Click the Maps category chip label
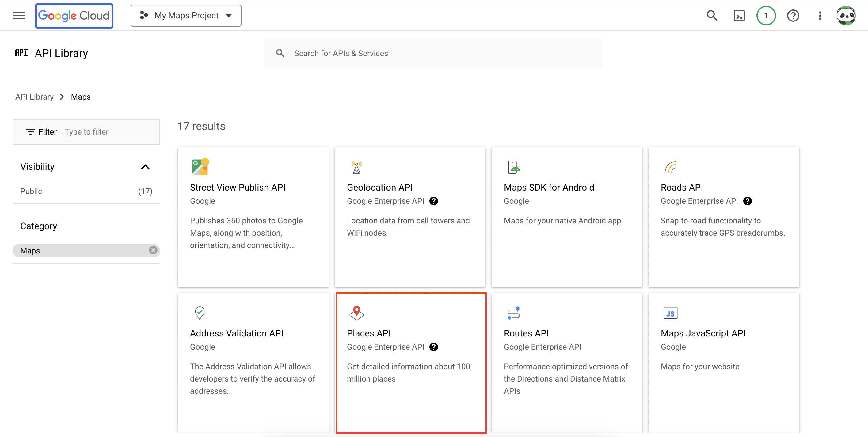The width and height of the screenshot is (868, 437). (x=30, y=250)
